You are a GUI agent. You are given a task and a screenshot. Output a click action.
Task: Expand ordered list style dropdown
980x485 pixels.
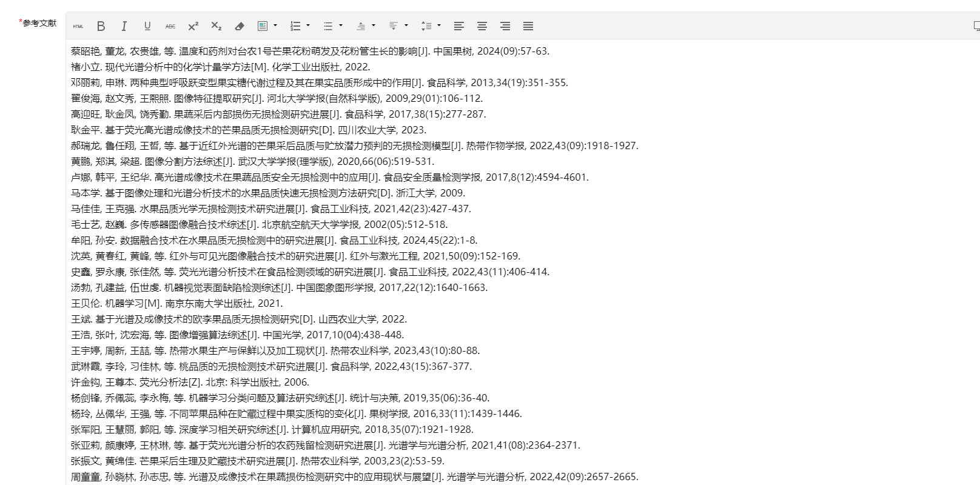pyautogui.click(x=308, y=26)
